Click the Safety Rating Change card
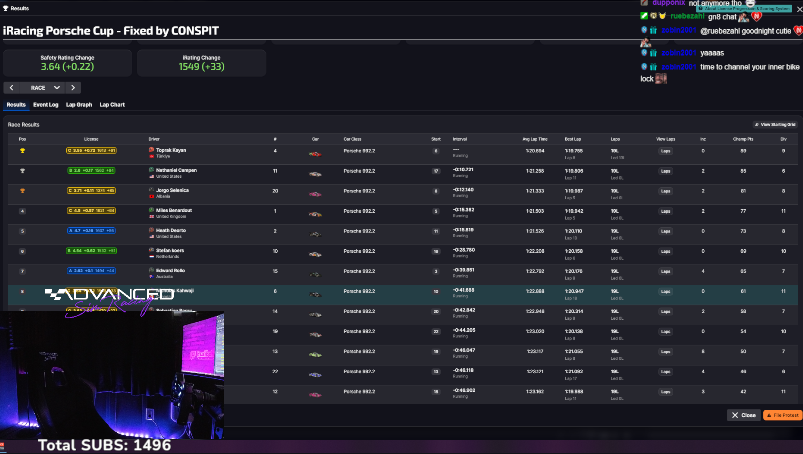The width and height of the screenshot is (803, 454). click(68, 63)
